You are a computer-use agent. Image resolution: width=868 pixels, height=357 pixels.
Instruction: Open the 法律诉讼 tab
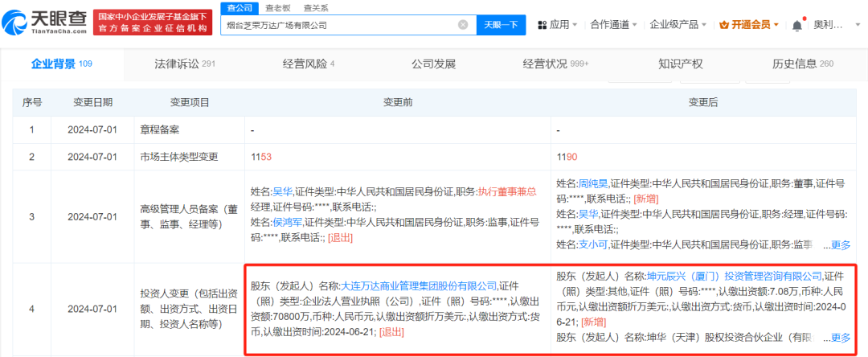(184, 64)
